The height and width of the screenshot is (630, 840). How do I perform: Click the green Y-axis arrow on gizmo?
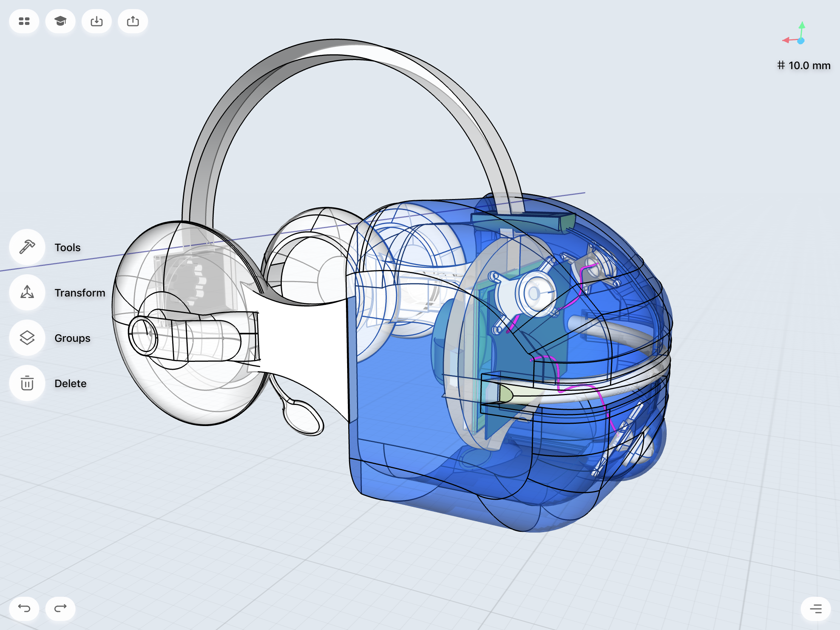(801, 26)
